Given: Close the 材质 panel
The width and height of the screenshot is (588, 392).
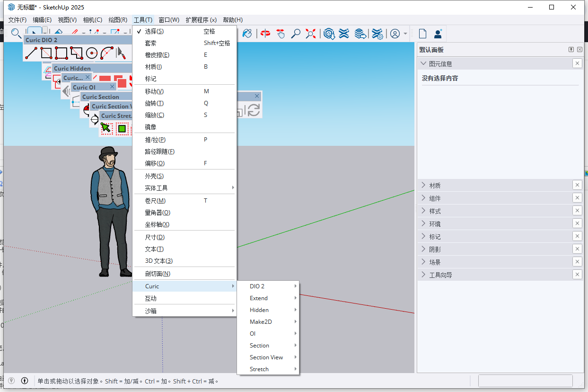Looking at the screenshot, I should point(577,185).
